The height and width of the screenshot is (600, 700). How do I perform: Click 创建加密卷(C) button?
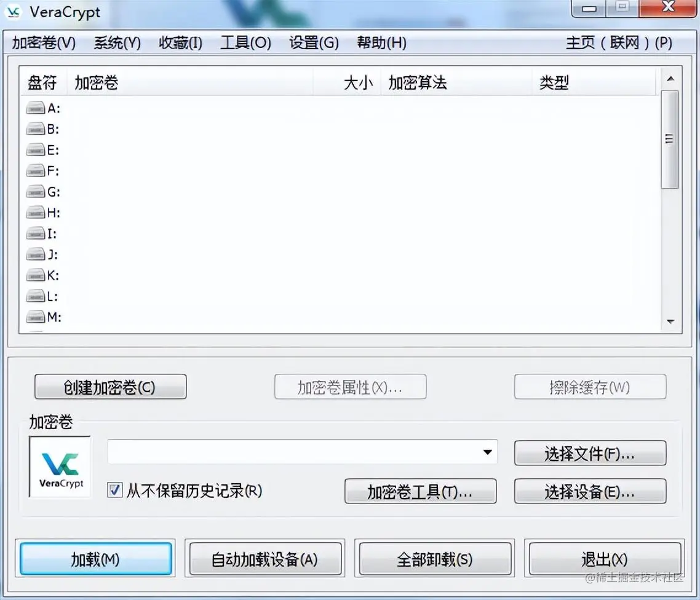pos(110,387)
